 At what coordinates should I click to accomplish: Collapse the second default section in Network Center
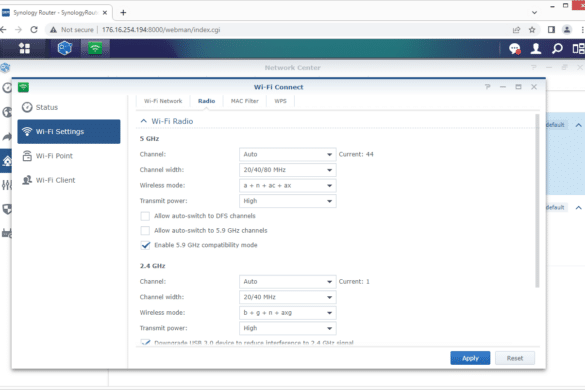click(x=578, y=208)
